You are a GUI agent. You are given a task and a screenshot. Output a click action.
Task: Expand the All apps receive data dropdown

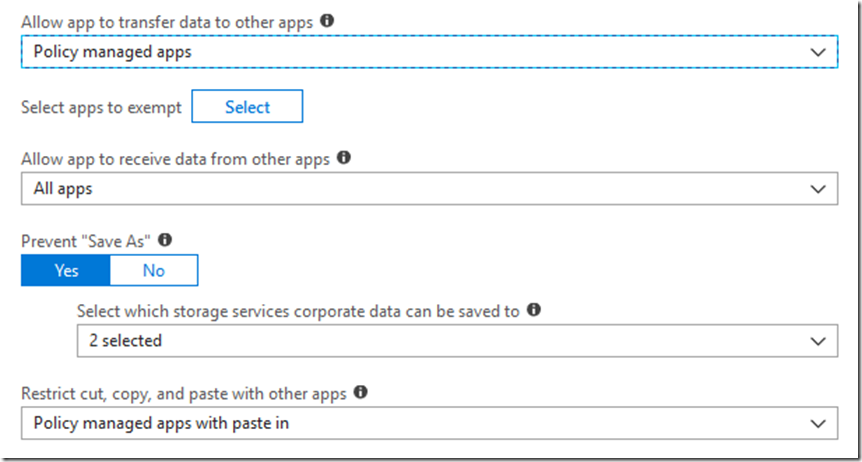(429, 189)
